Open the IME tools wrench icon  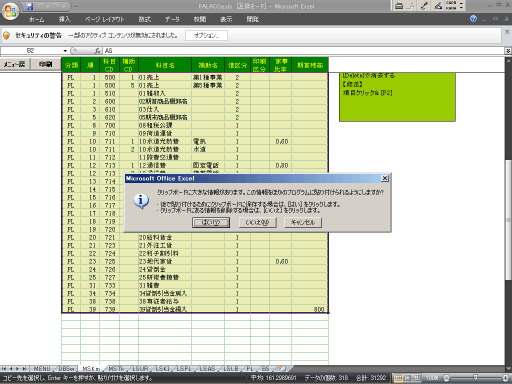(x=424, y=6)
